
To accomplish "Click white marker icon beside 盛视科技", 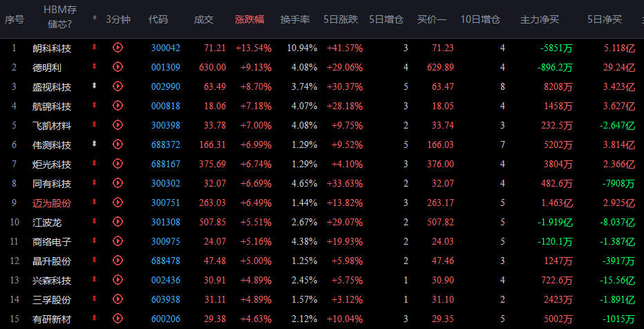I will tap(95, 86).
